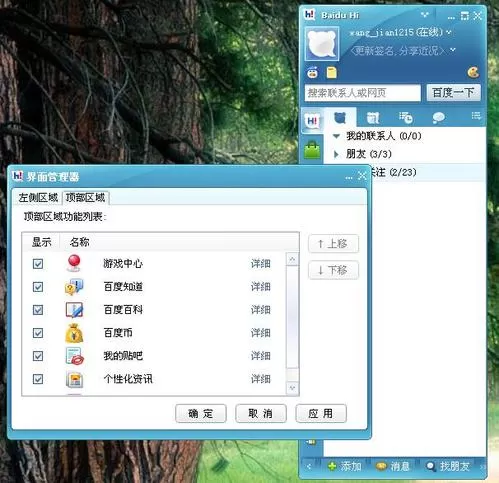Open 详细 link for 百度百科

pos(261,310)
